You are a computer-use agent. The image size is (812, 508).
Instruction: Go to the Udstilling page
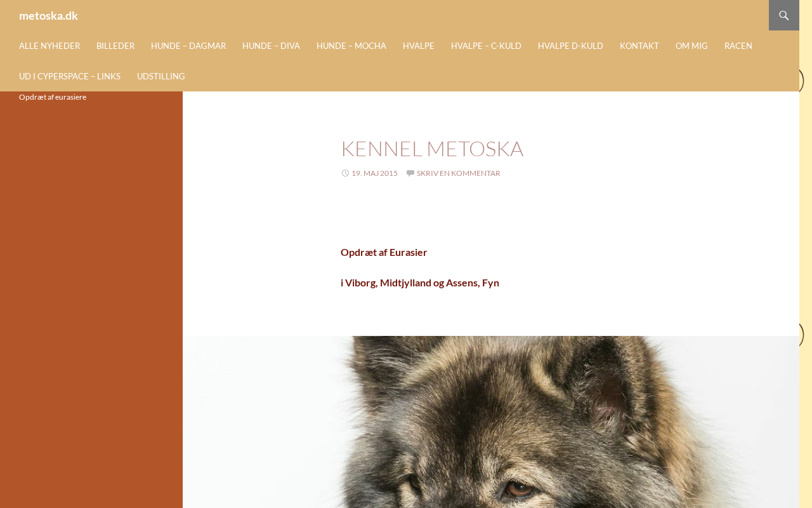[161, 76]
